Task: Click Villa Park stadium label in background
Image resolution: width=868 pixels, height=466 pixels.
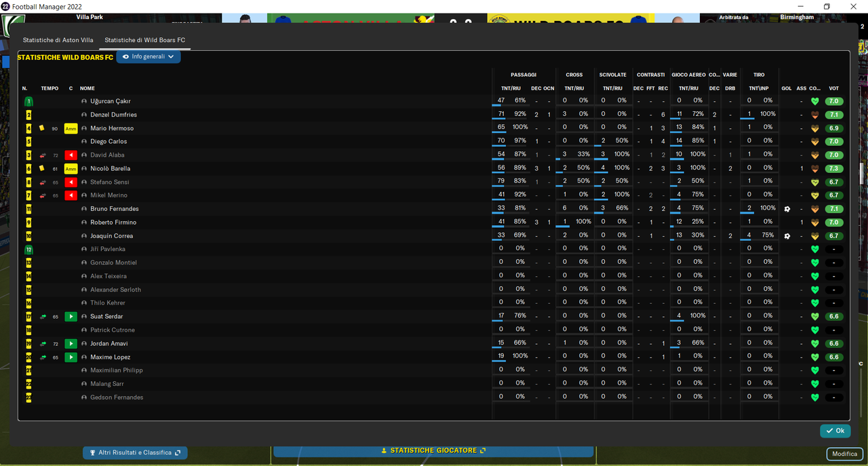Action: coord(90,17)
